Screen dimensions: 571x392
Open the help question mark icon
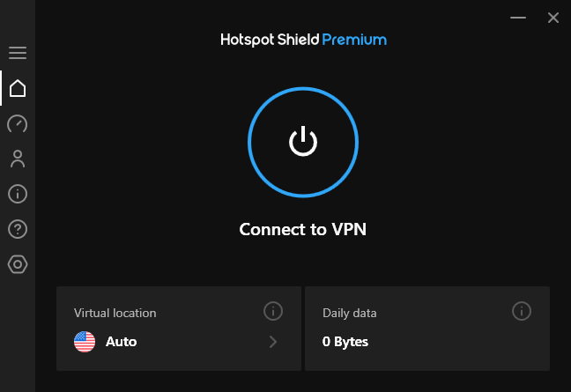tap(18, 229)
